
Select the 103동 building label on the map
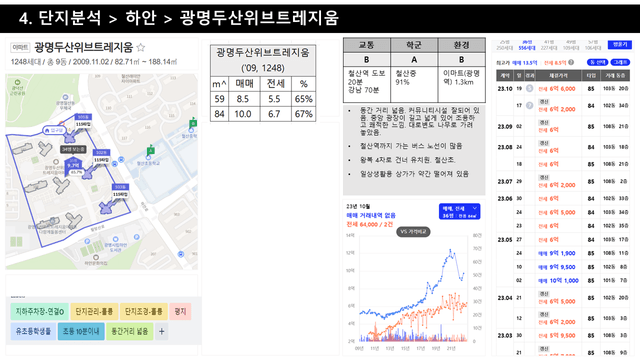(120, 187)
